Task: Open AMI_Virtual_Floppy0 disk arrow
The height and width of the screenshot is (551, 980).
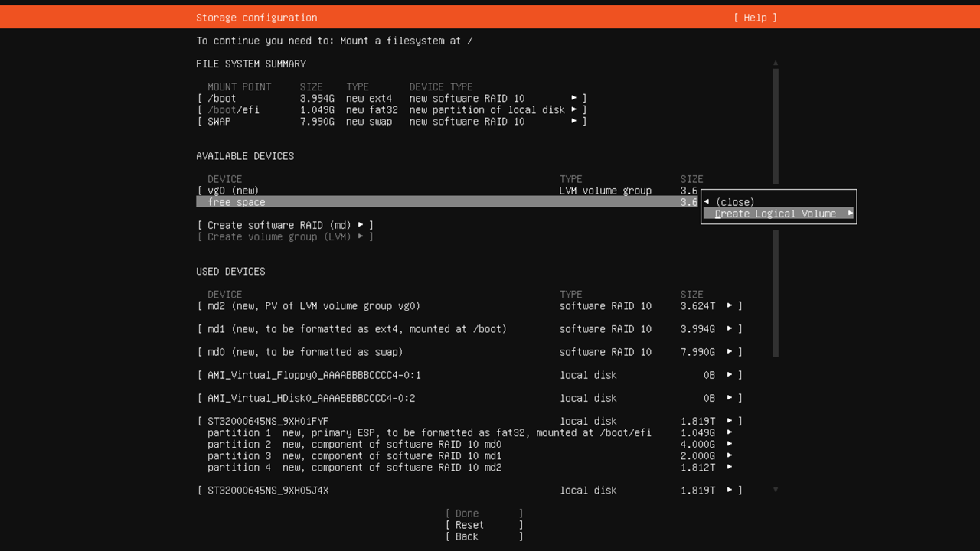Action: (x=730, y=375)
